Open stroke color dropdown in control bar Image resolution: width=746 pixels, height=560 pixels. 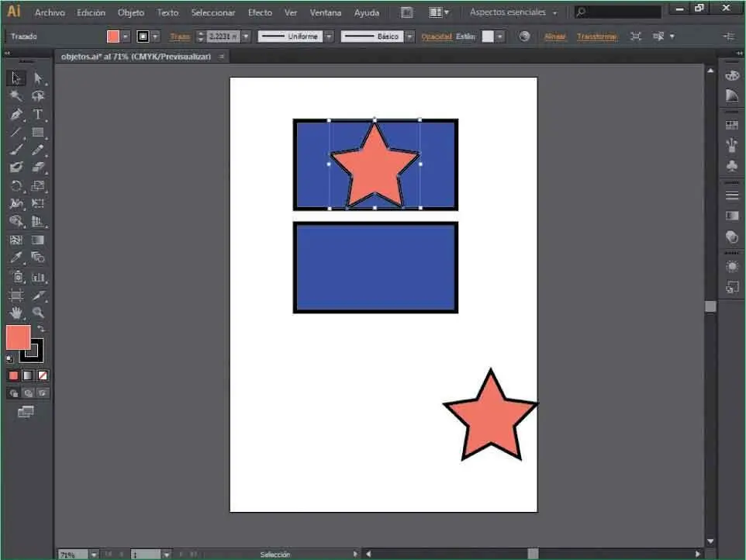click(155, 36)
